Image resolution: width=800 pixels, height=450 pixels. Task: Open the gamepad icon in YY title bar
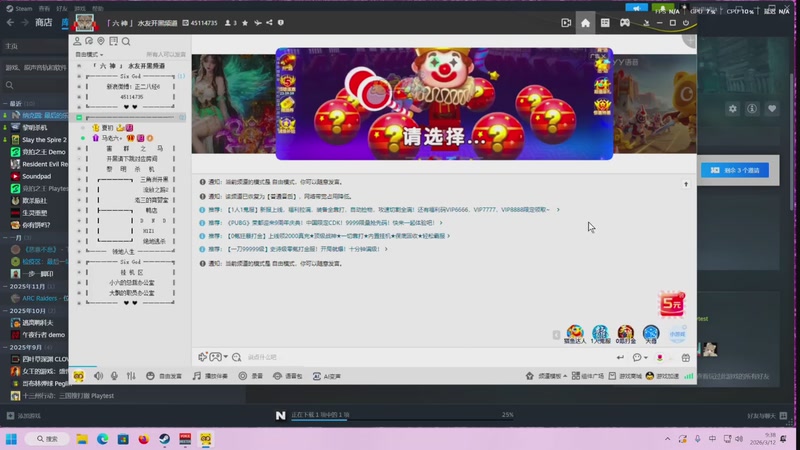624,23
